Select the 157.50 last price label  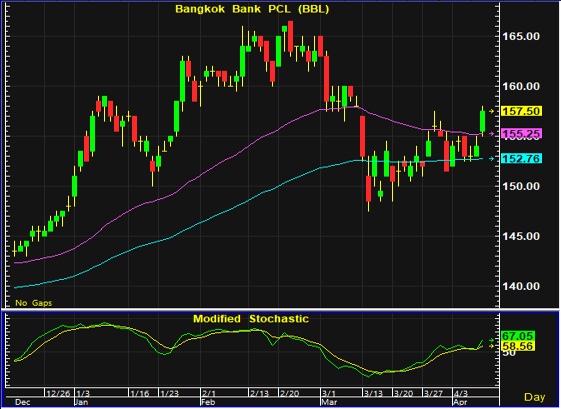click(522, 111)
